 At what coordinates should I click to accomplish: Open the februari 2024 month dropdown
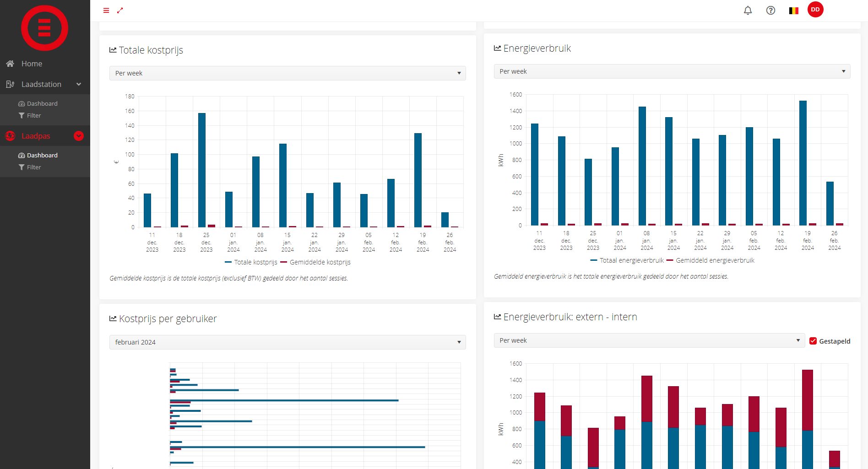coord(288,342)
